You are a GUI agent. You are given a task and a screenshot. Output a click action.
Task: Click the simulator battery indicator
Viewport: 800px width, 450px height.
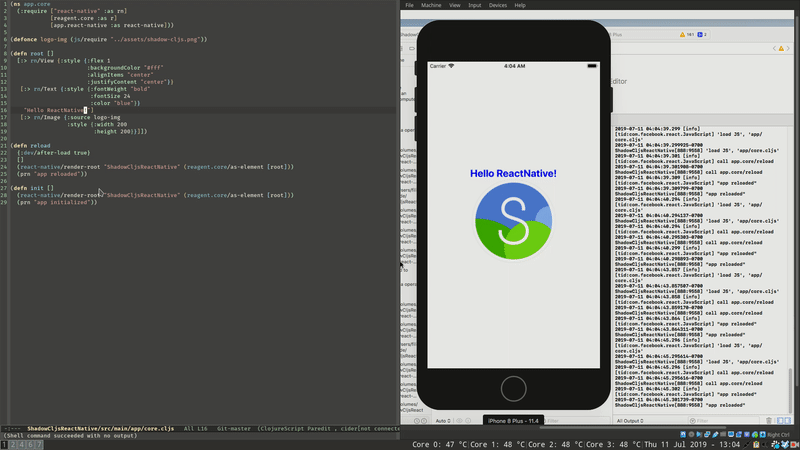click(x=592, y=66)
